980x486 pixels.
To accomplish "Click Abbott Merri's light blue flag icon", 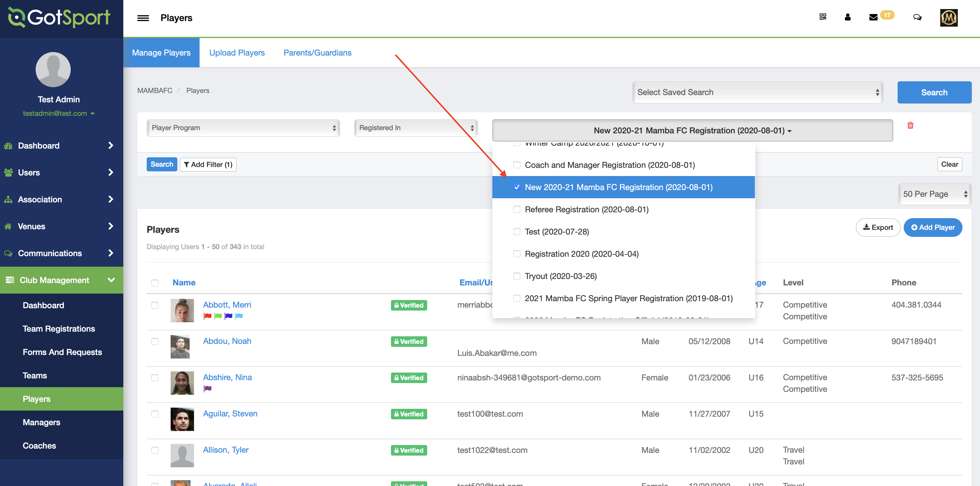I will (239, 316).
